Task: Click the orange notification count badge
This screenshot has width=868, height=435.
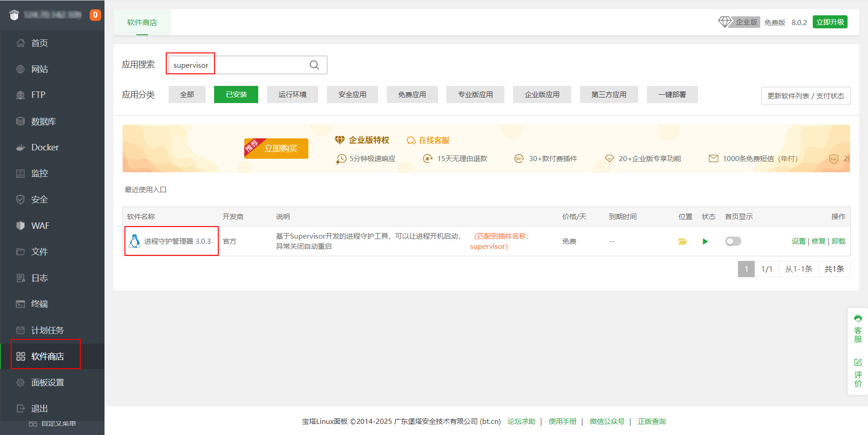Action: (95, 15)
